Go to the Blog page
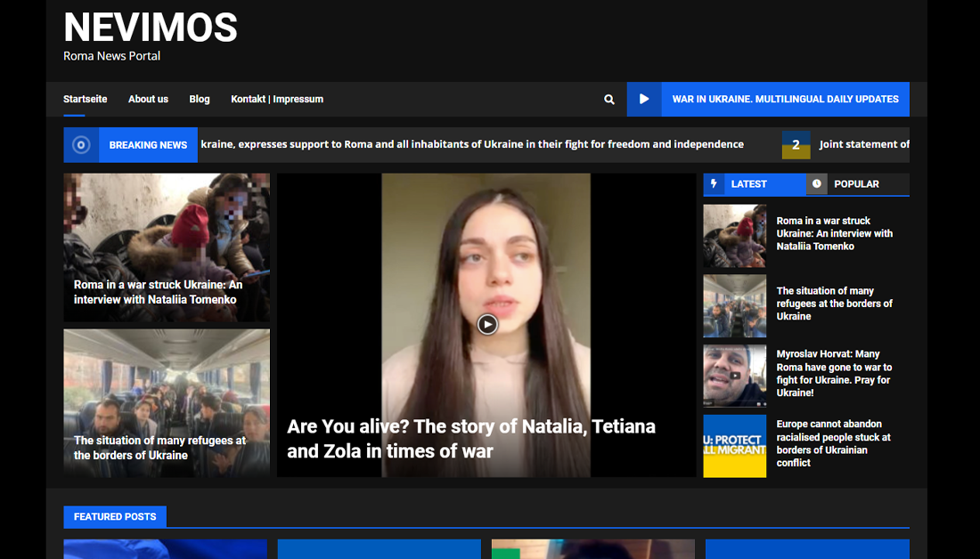The height and width of the screenshot is (559, 980). [200, 100]
